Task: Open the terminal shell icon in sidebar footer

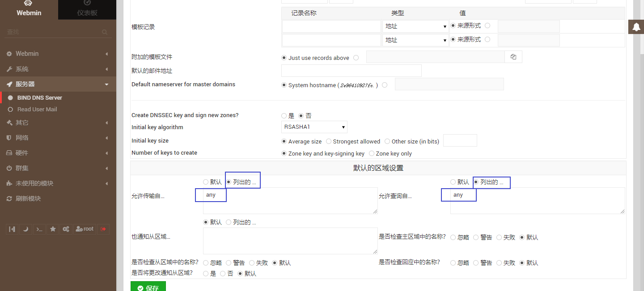Action: (39, 229)
